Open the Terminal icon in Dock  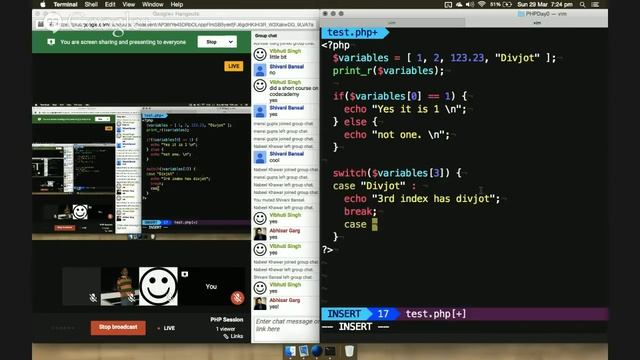tap(330, 351)
